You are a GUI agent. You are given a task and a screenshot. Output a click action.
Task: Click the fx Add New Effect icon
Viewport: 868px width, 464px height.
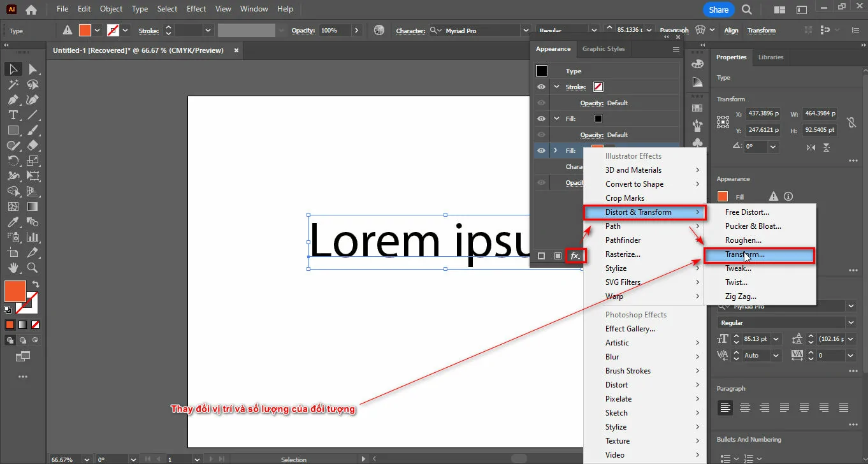coord(575,256)
